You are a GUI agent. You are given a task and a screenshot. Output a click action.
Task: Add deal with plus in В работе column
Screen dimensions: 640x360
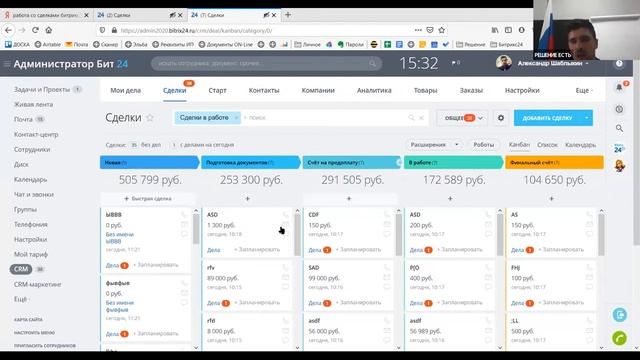tap(450, 199)
